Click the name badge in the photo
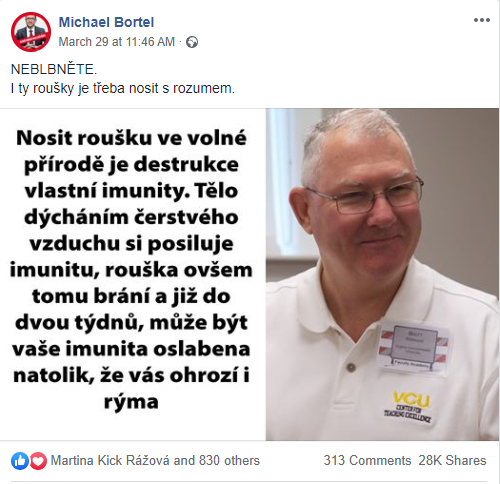 pos(412,347)
